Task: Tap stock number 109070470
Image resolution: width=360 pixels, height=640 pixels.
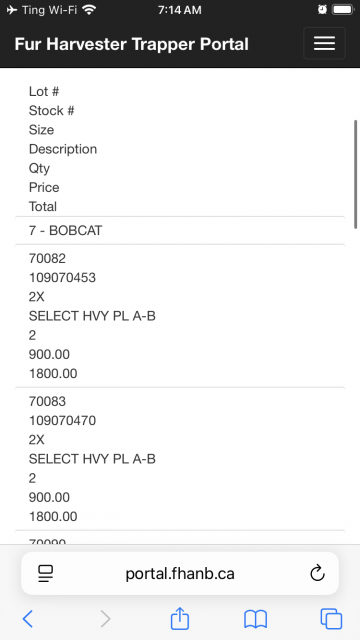Action: tap(62, 420)
